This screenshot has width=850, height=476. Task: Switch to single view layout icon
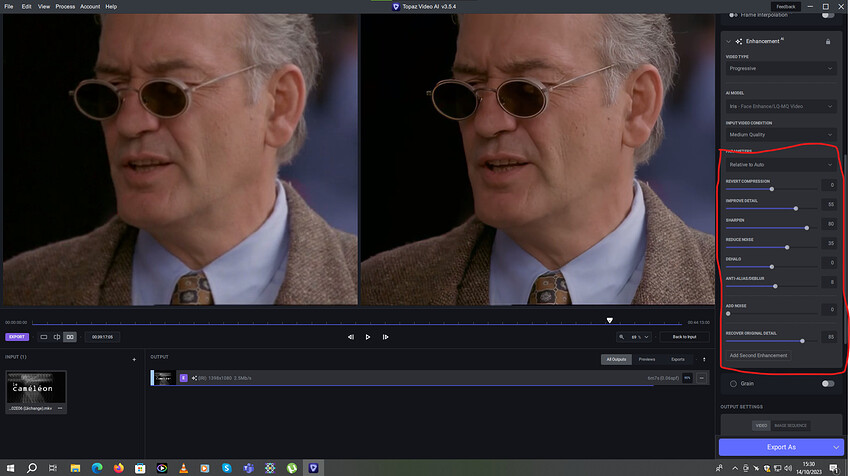coord(44,337)
